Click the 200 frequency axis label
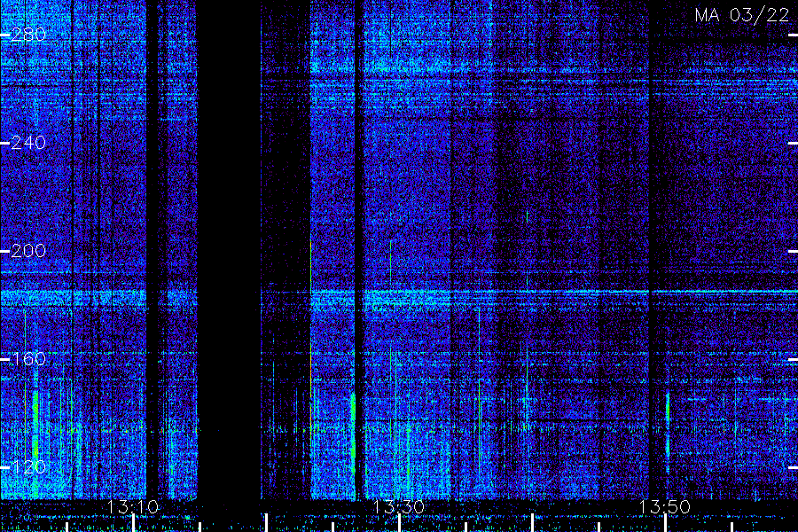The width and height of the screenshot is (798, 532). tap(28, 250)
